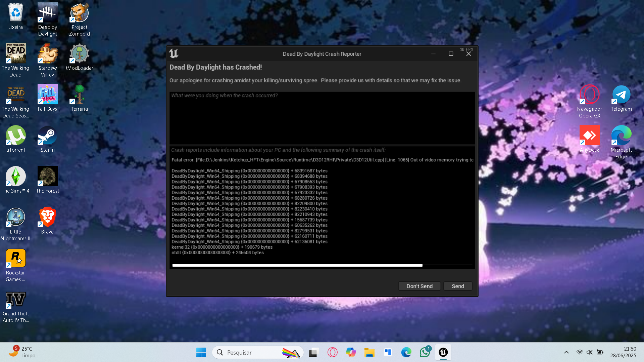Click the Rockstar Games launcher shortcut
This screenshot has width=644, height=362.
pyautogui.click(x=15, y=265)
